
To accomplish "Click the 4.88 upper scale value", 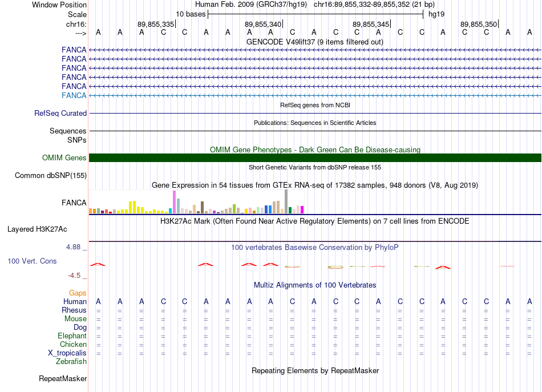I will tap(73, 247).
